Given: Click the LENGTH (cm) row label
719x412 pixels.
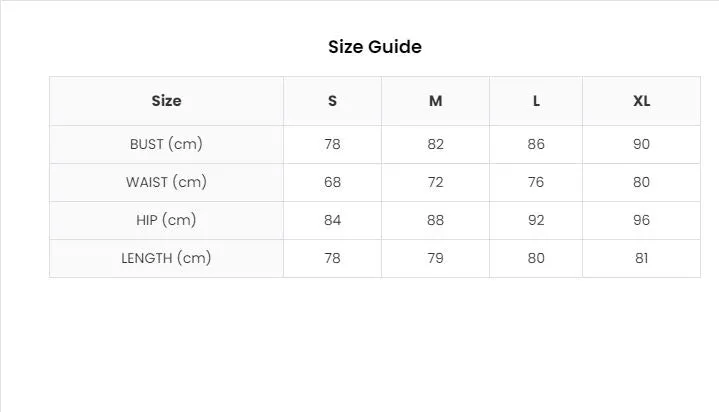Looking at the screenshot, I should coord(166,258).
